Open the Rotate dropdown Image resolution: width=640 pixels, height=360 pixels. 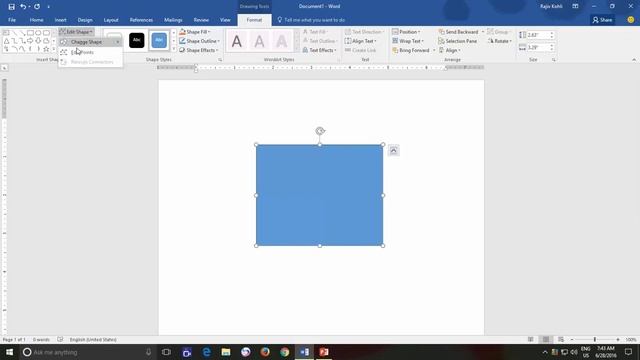(500, 41)
